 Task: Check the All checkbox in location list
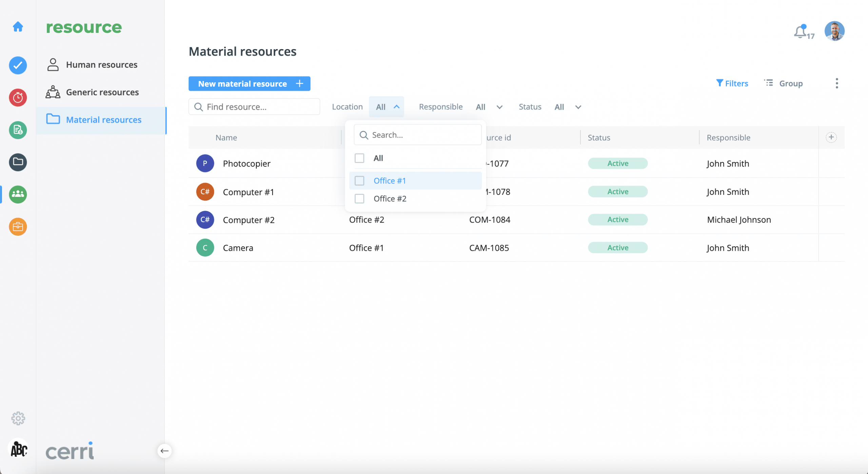tap(359, 158)
